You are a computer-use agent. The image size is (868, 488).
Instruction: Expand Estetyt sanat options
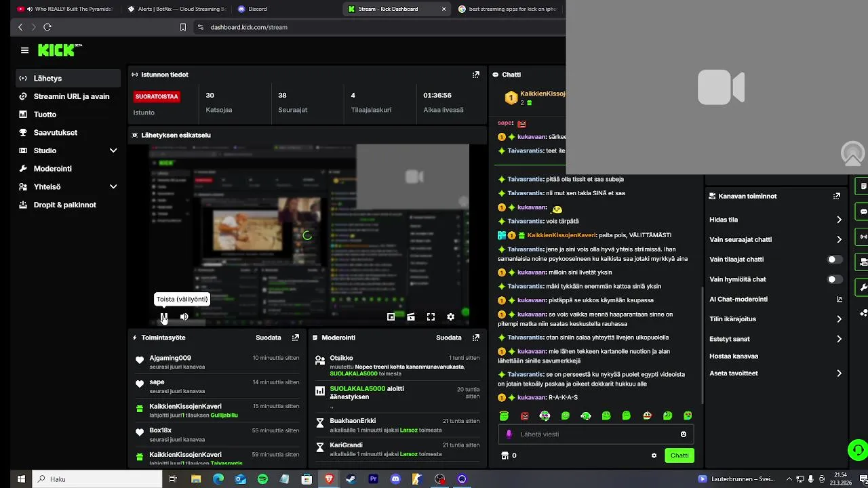(839, 339)
